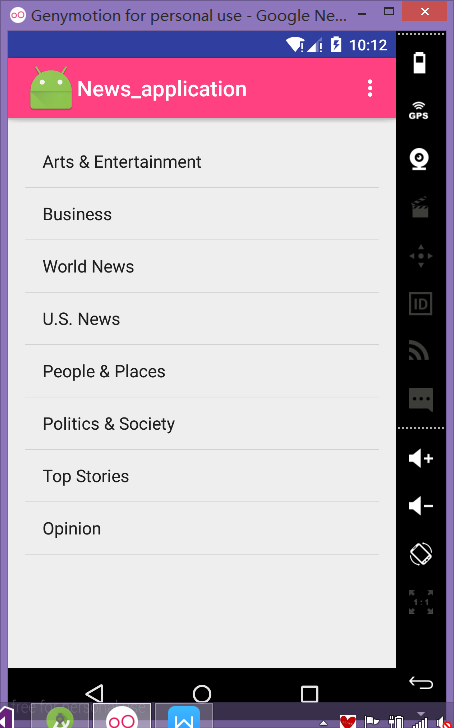Open World News list item

click(x=202, y=266)
